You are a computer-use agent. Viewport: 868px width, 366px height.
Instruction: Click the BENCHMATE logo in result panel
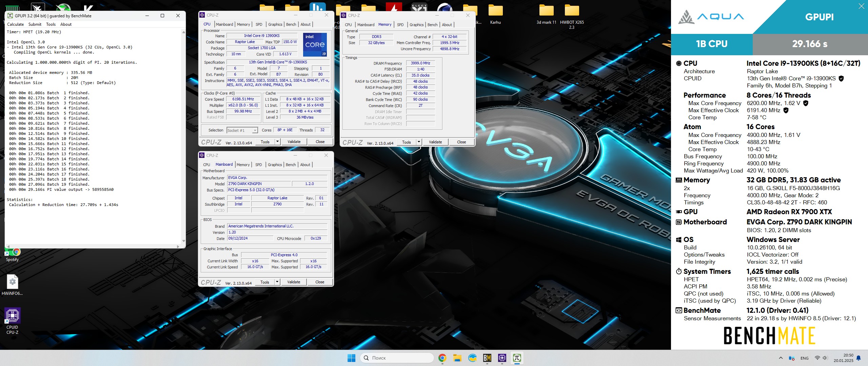[769, 335]
